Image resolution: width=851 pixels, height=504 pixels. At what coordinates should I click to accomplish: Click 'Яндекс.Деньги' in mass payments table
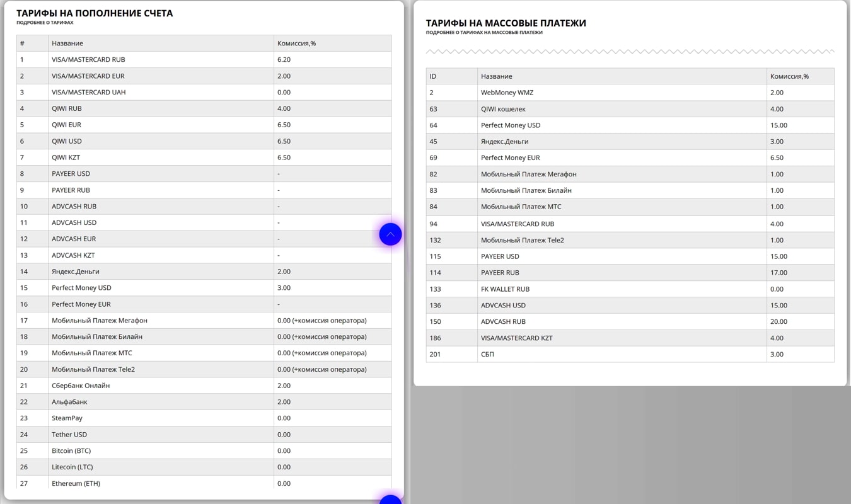click(504, 142)
